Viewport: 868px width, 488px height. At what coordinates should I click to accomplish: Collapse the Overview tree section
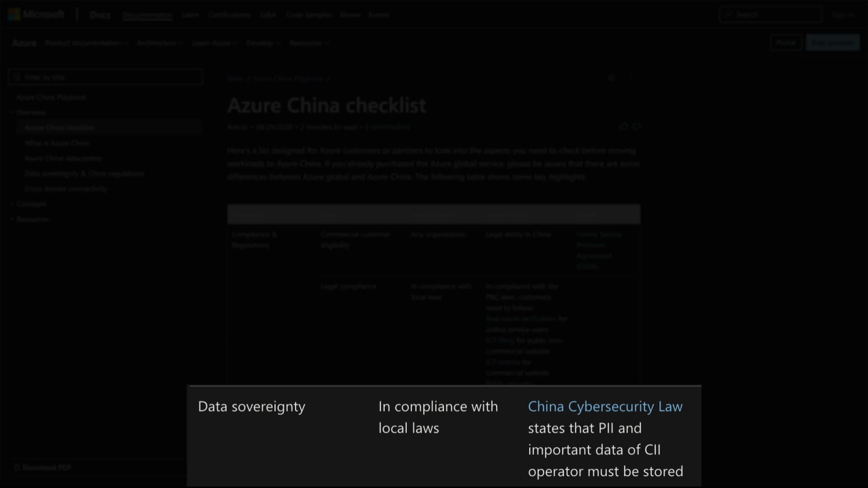[13, 113]
